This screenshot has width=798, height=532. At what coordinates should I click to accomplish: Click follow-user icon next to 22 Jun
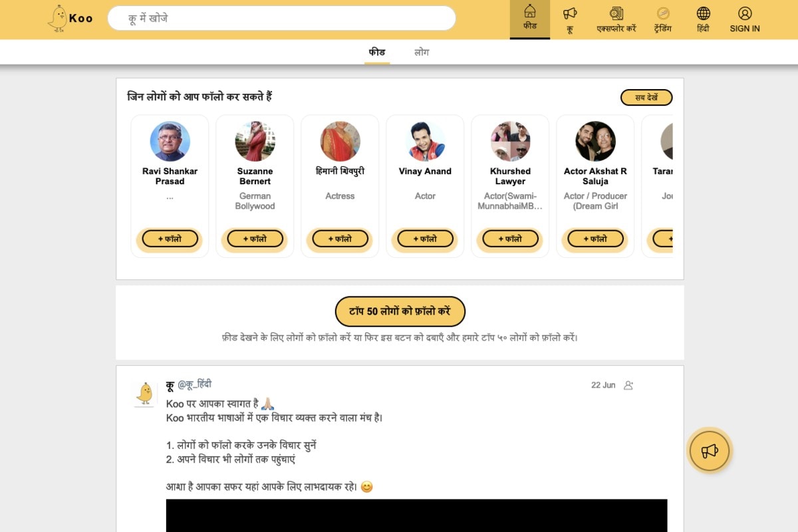(x=628, y=385)
